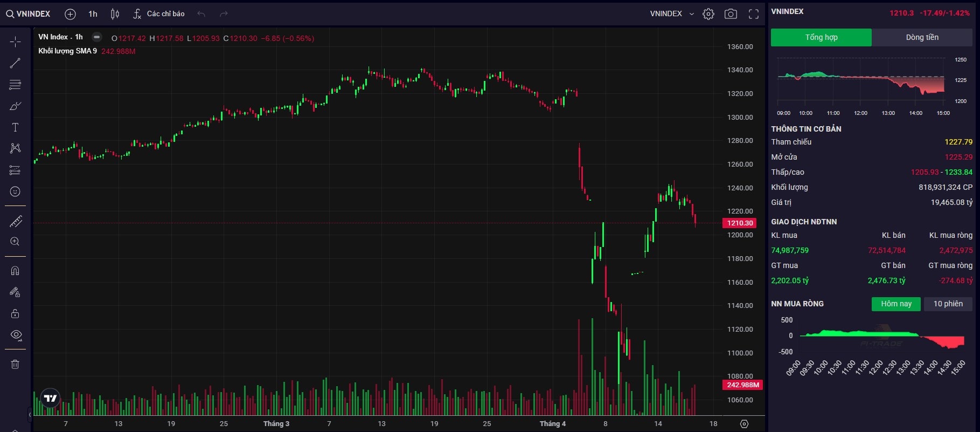The image size is (980, 432).
Task: Select the Fibonacci retracement lines tool
Action: (15, 85)
